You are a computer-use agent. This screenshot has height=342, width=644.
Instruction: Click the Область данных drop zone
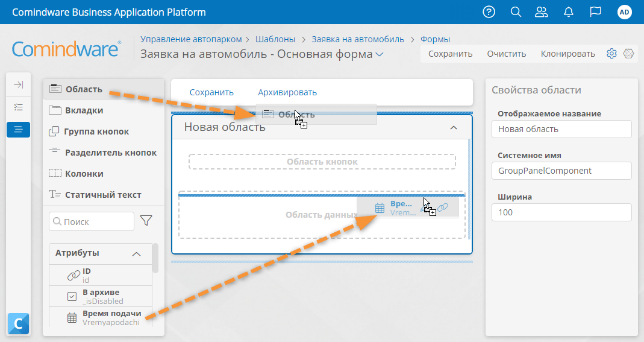click(322, 215)
